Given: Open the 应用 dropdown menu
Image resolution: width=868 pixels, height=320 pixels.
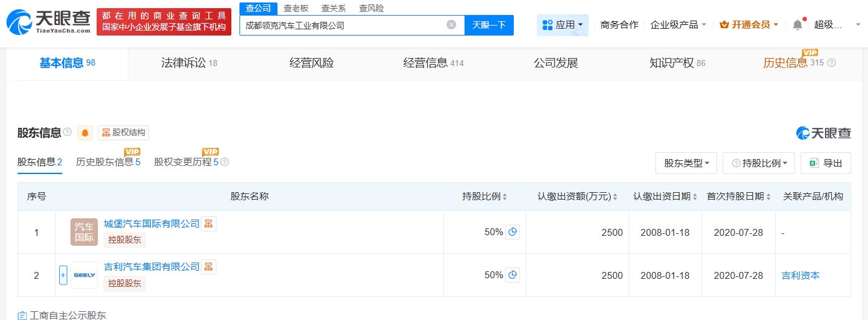Looking at the screenshot, I should click(x=562, y=25).
